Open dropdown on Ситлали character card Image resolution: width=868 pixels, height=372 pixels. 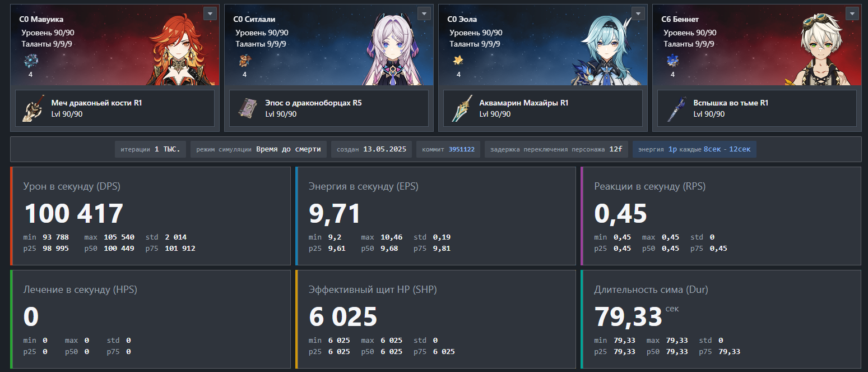point(424,13)
